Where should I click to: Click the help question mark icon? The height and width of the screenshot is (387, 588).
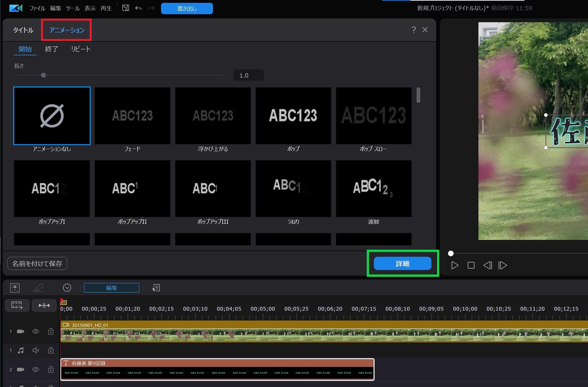coord(413,30)
